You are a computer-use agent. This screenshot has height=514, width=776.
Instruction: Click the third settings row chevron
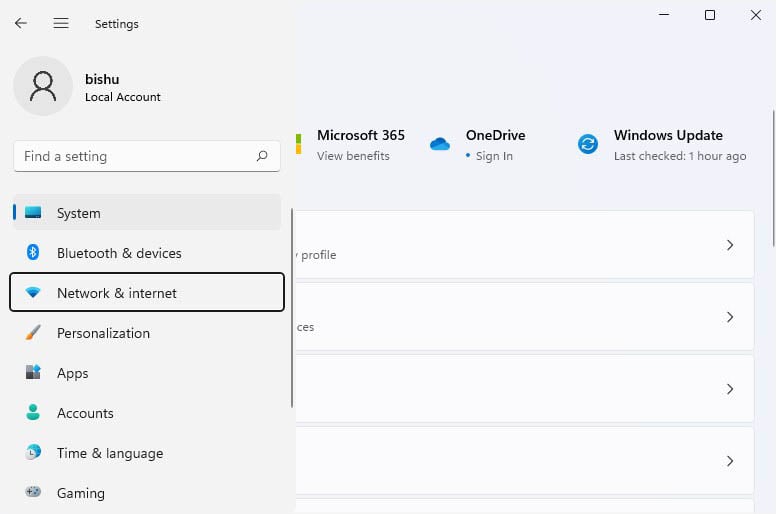(730, 389)
